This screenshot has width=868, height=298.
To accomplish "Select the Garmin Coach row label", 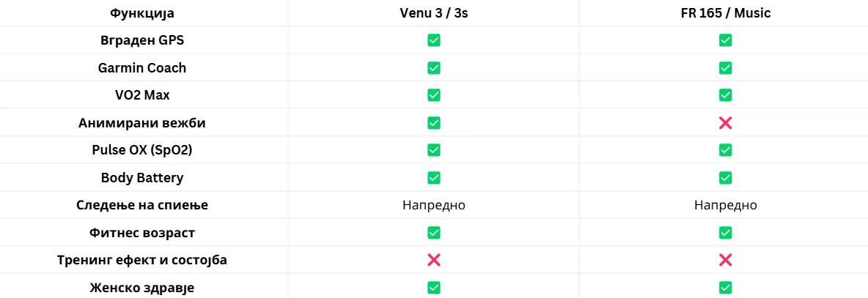I will pyautogui.click(x=142, y=68).
